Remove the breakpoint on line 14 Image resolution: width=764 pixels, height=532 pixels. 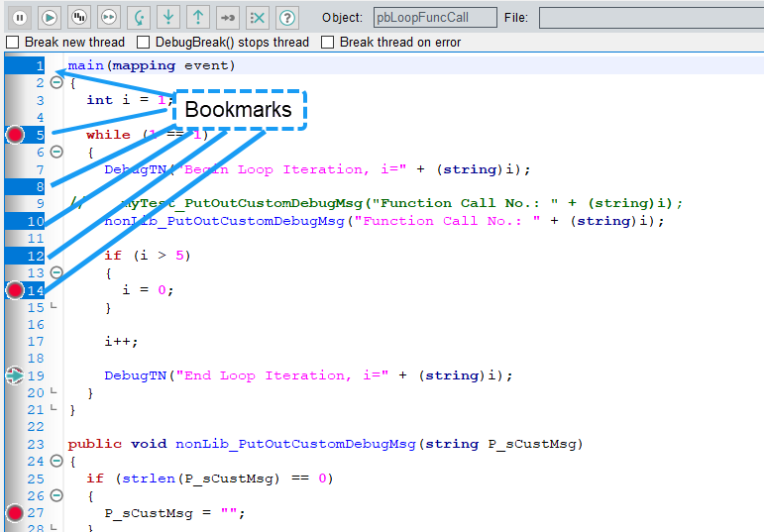pos(15,290)
